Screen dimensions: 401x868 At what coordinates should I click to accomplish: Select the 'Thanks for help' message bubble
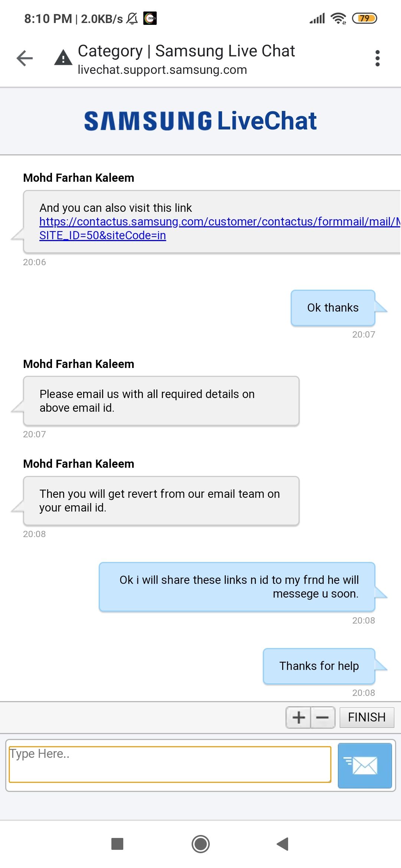click(319, 666)
